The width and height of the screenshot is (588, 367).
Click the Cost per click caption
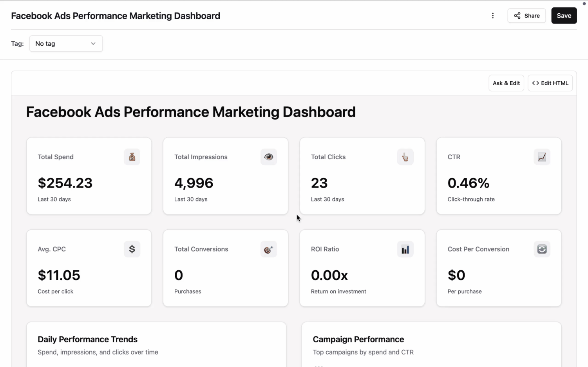tap(55, 291)
